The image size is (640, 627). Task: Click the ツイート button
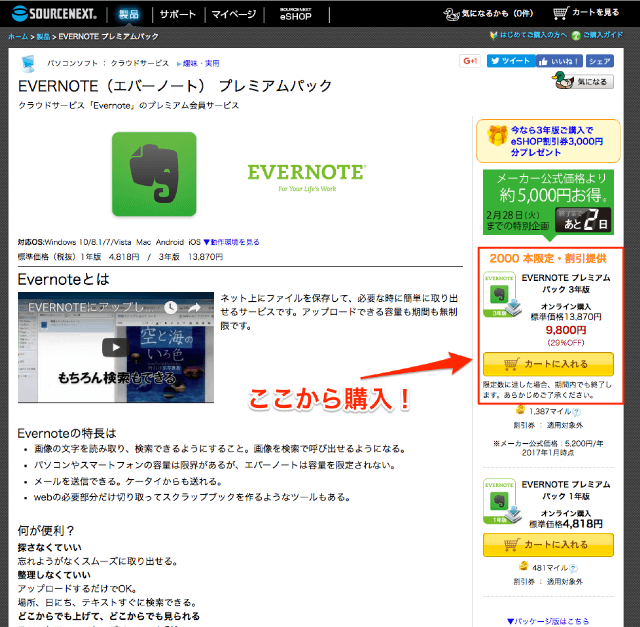pos(511,61)
